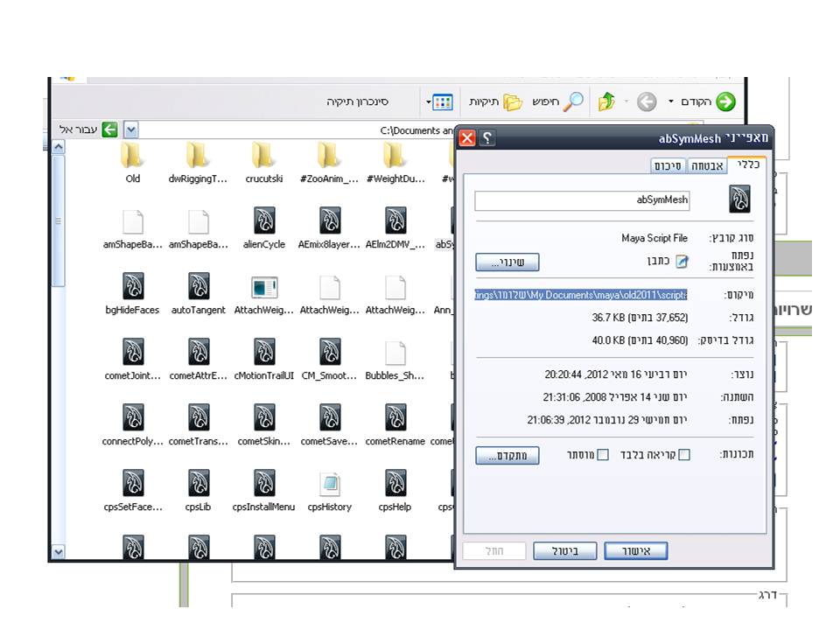This screenshot has height=630, width=840.
Task: Select the CM_Smoot... script icon
Action: (330, 352)
